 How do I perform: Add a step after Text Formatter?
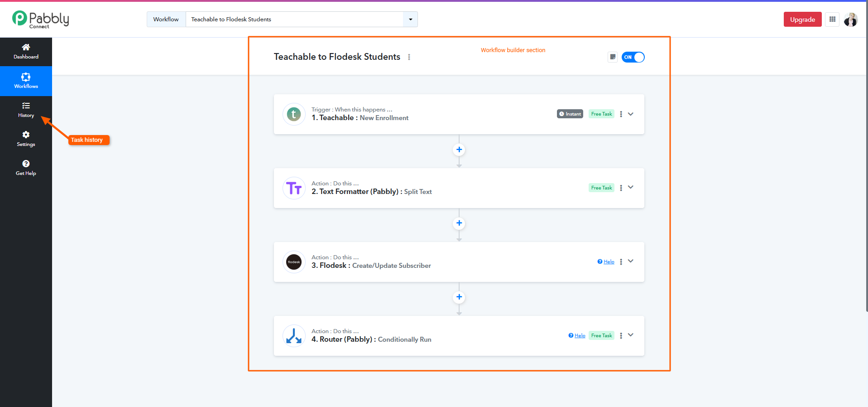coord(459,223)
